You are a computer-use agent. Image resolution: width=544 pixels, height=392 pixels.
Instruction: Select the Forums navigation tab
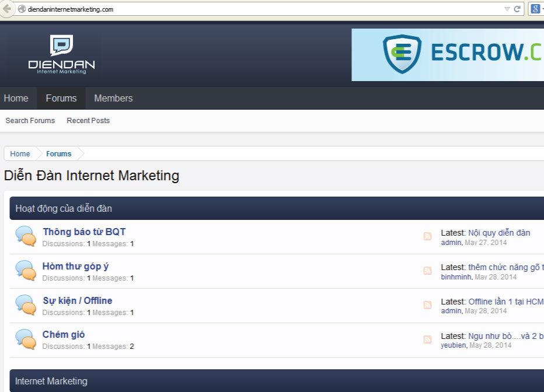point(61,98)
